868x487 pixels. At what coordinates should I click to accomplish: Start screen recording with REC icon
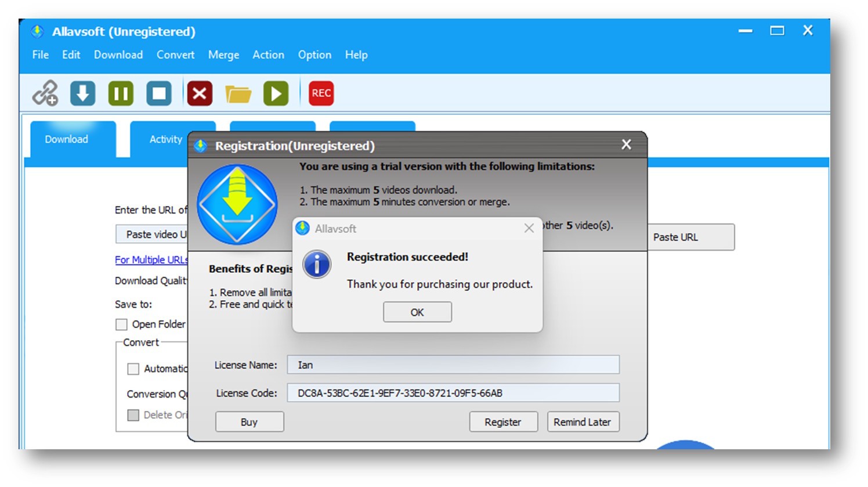click(x=321, y=93)
